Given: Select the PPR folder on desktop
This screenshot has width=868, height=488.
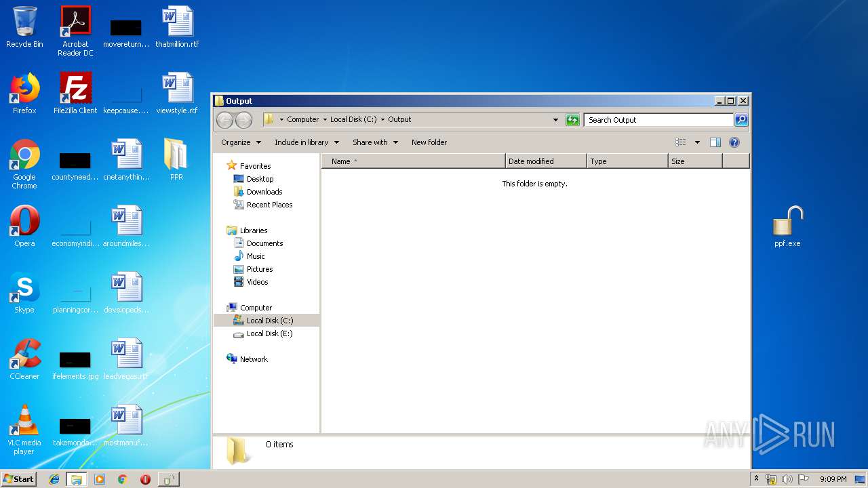Looking at the screenshot, I should pos(176,160).
